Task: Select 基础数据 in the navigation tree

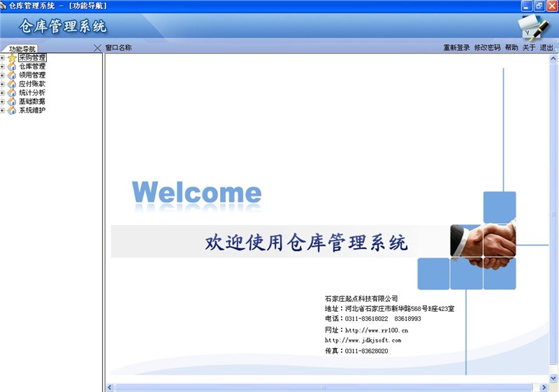Action: [32, 101]
